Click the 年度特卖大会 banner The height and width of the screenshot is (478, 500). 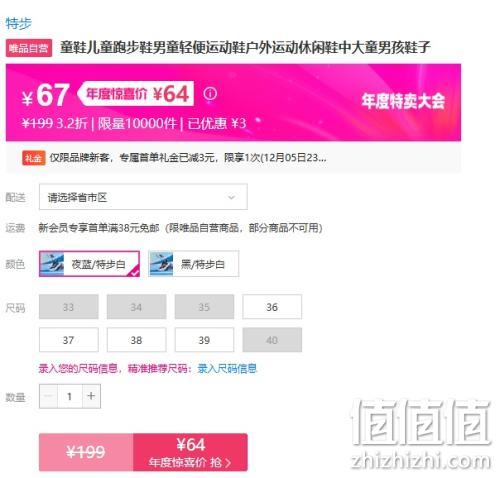tap(403, 101)
